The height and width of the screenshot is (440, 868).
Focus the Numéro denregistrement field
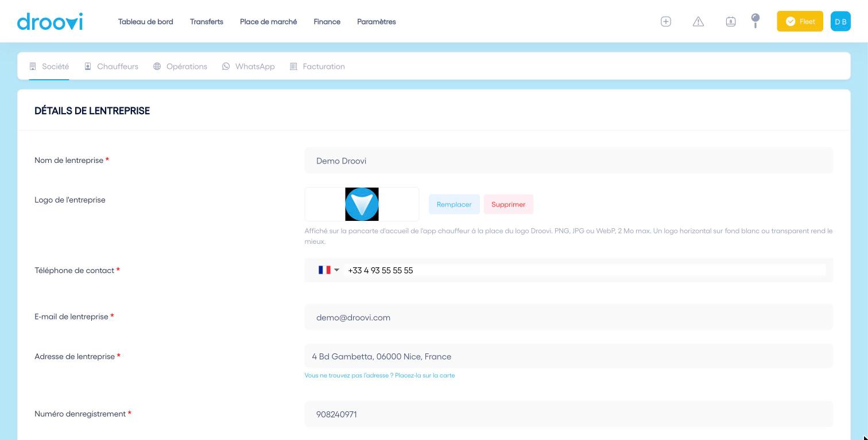click(x=568, y=414)
